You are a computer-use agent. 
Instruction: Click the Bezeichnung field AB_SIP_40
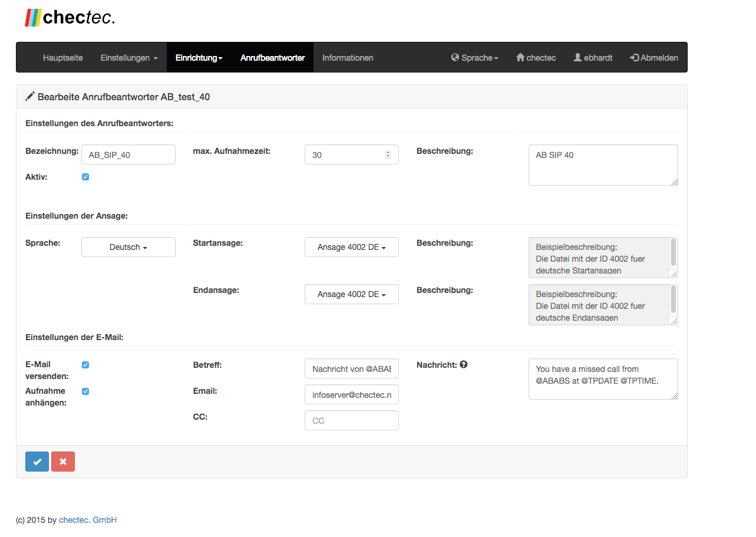128,154
